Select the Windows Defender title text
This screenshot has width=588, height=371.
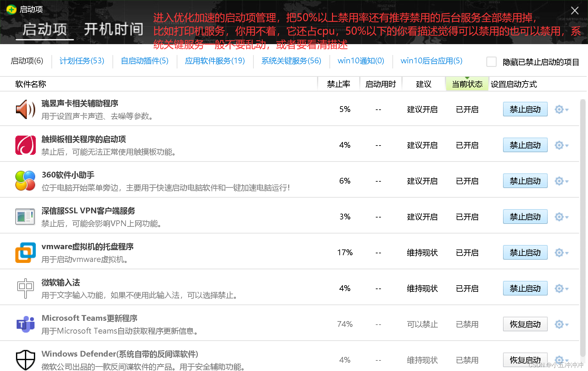120,354
